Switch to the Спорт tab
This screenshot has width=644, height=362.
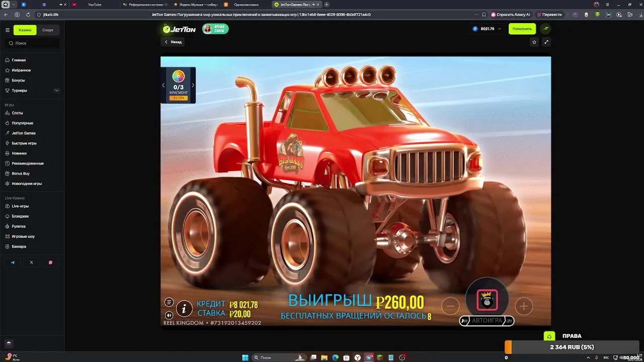pos(48,30)
